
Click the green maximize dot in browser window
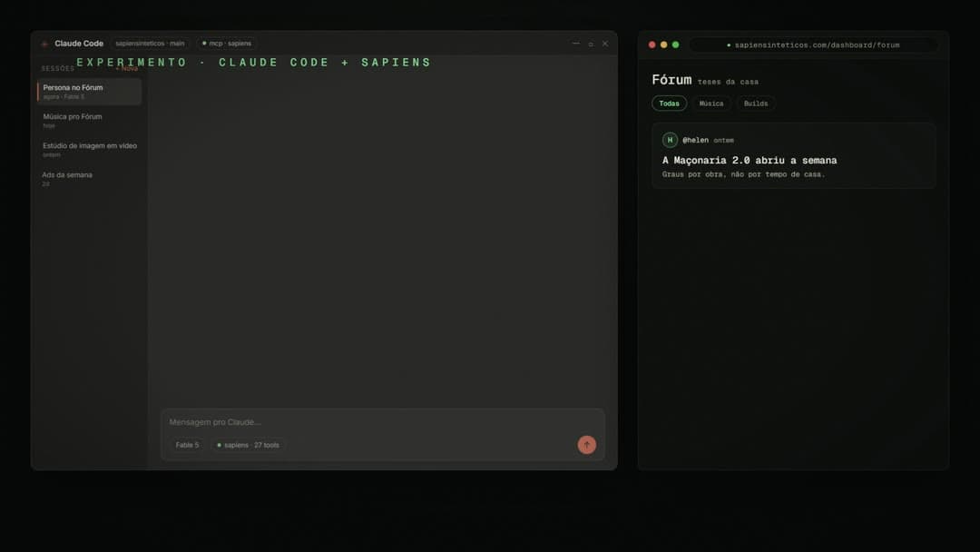(x=675, y=44)
